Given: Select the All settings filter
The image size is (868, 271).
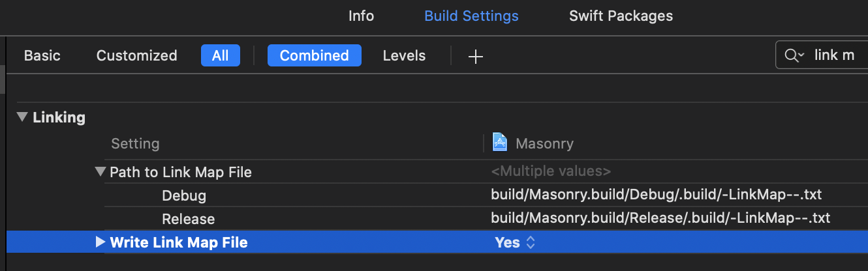Looking at the screenshot, I should click(221, 56).
